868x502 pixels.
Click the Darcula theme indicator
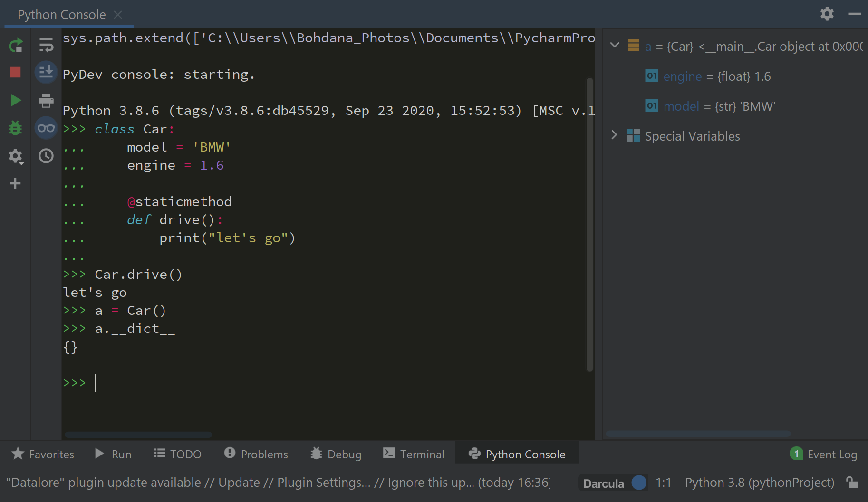(604, 483)
